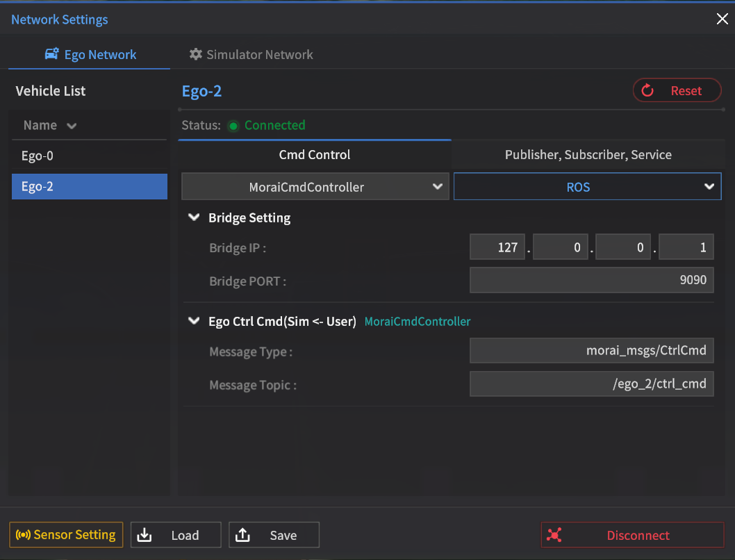735x560 pixels.
Task: Click the Message Topic input field
Action: coord(591,384)
